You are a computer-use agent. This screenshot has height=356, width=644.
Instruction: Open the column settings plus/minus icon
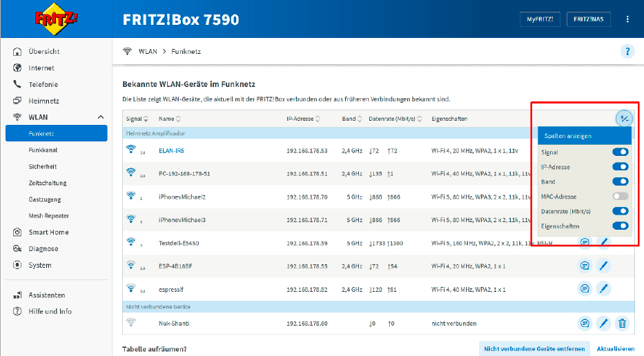[x=624, y=119]
